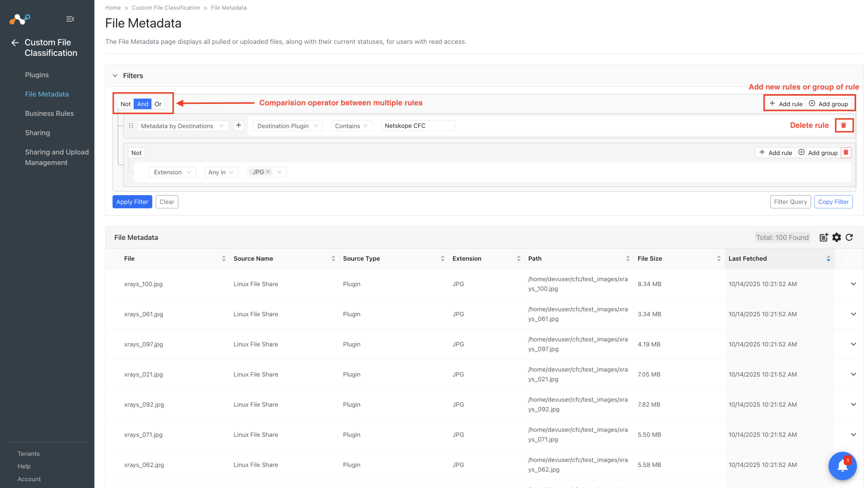Open Business Rules in sidebar
868x488 pixels.
pyautogui.click(x=49, y=114)
